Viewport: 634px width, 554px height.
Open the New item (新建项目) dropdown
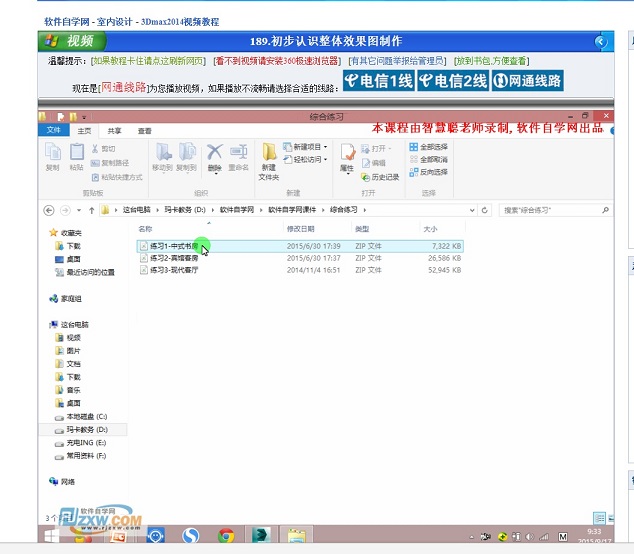pyautogui.click(x=305, y=146)
